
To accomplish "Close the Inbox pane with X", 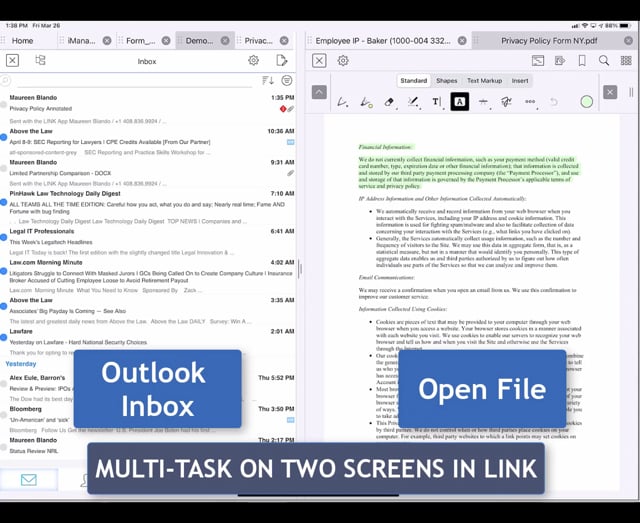I will click(12, 60).
